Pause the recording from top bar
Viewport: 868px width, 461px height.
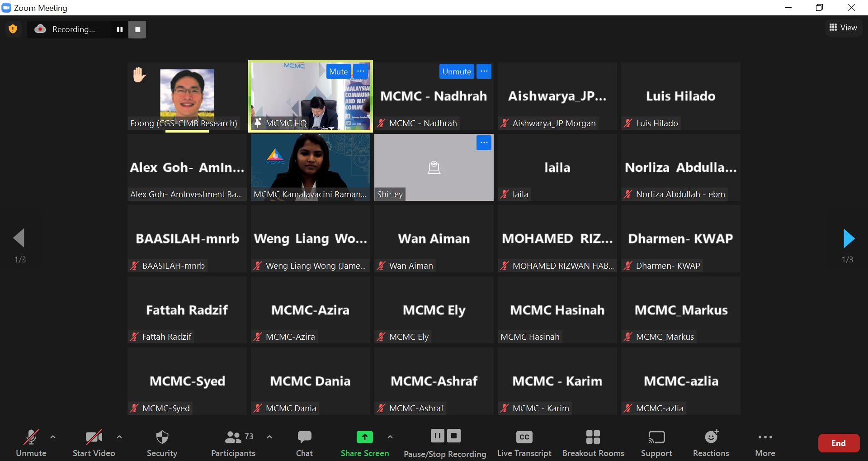click(120, 29)
